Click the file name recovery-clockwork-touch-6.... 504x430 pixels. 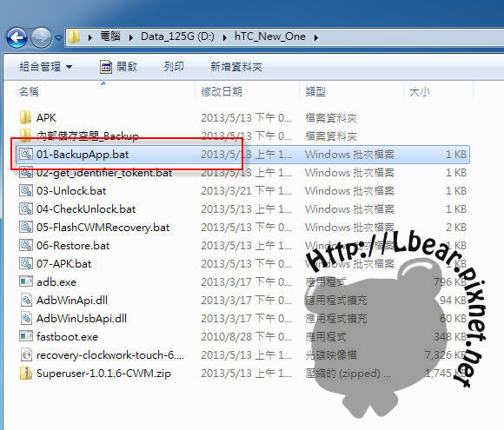(110, 355)
